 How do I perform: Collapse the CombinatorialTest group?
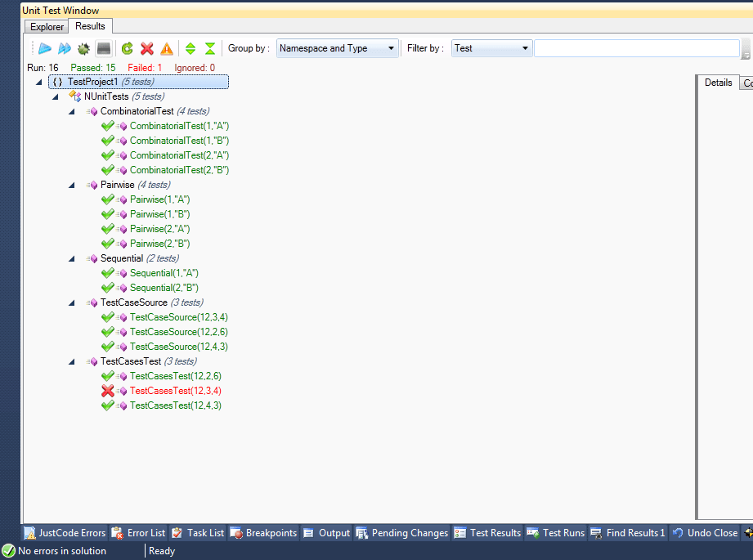pos(72,112)
